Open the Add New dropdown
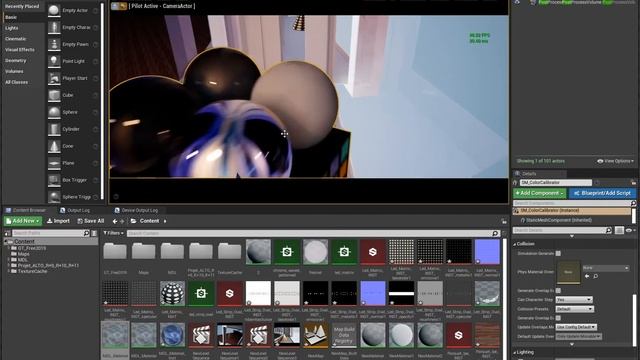The image size is (640, 360). coord(23,221)
